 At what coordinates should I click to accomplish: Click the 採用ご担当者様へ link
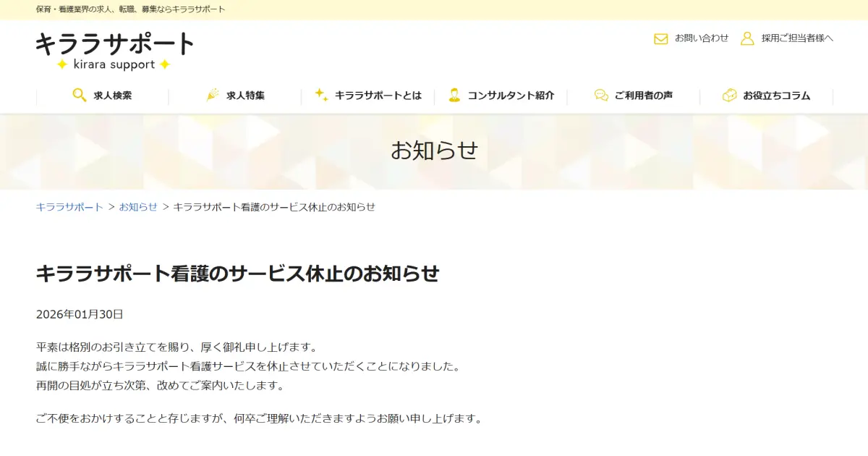click(x=796, y=38)
